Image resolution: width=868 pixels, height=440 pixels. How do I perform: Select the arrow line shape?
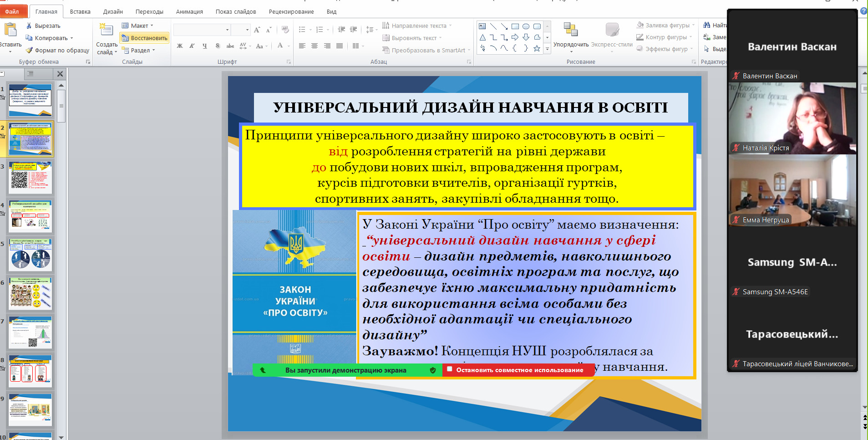pyautogui.click(x=504, y=26)
